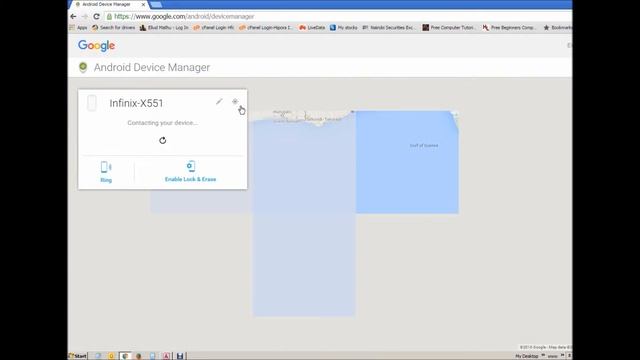Ring the Infinix-X551 device
Viewport: 640px width, 360px height.
106,172
